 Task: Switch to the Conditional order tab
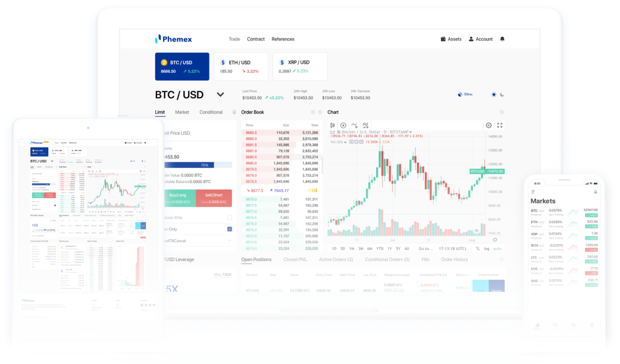[x=211, y=112]
